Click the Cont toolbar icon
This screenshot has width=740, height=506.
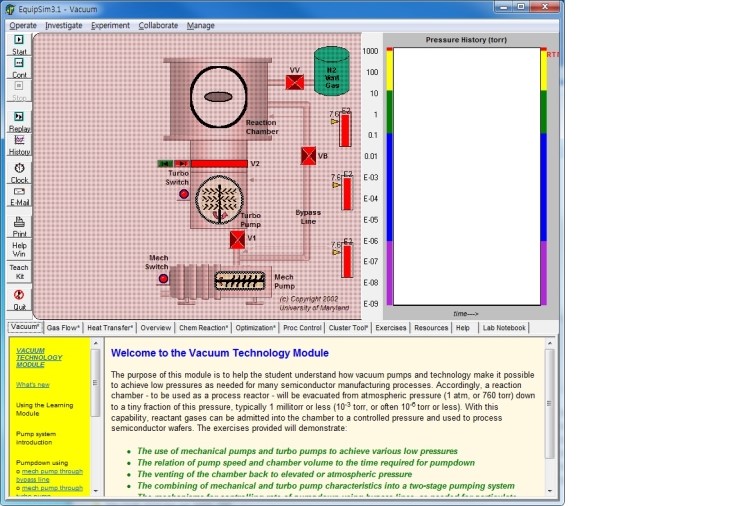coord(19,63)
